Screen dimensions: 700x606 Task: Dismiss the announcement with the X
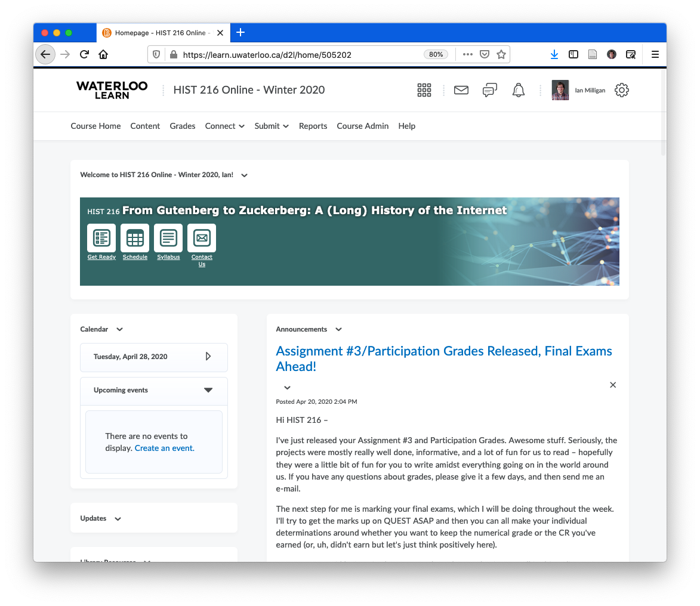[x=613, y=385]
